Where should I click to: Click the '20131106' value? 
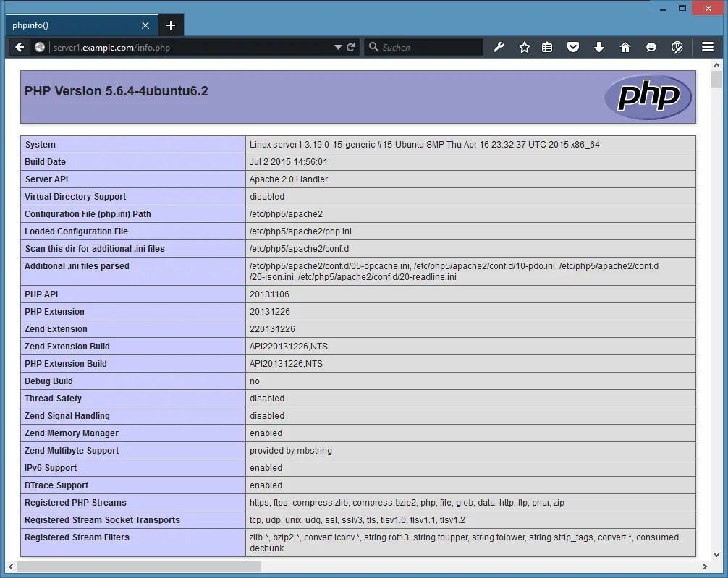[x=269, y=294]
